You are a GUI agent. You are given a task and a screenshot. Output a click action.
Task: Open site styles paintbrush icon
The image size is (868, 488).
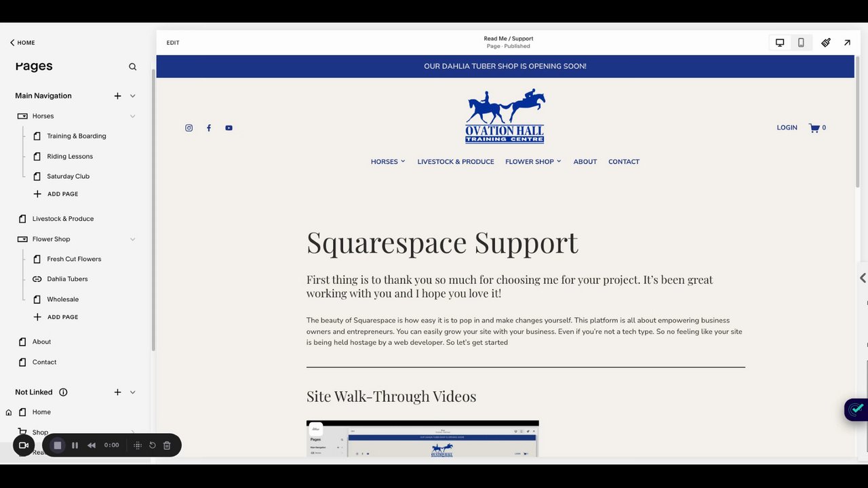(826, 43)
